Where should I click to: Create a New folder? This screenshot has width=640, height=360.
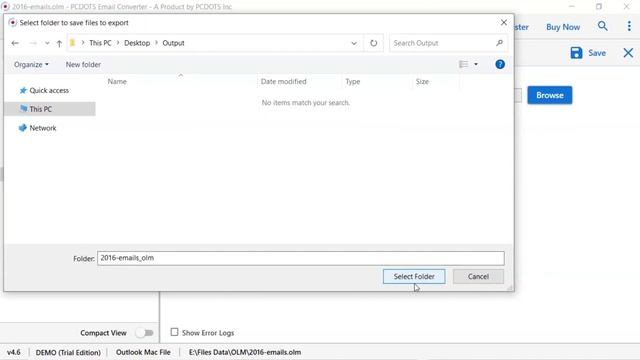[83, 64]
